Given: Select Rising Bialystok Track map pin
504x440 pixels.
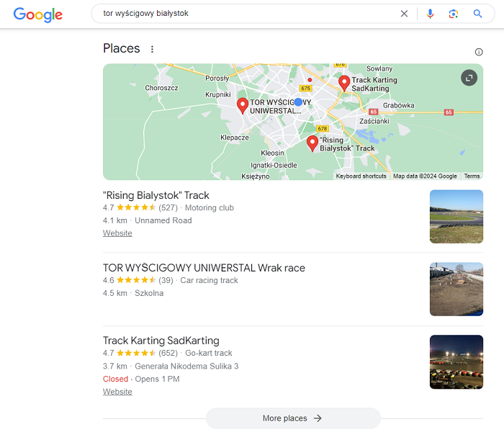Looking at the screenshot, I should coord(312,143).
